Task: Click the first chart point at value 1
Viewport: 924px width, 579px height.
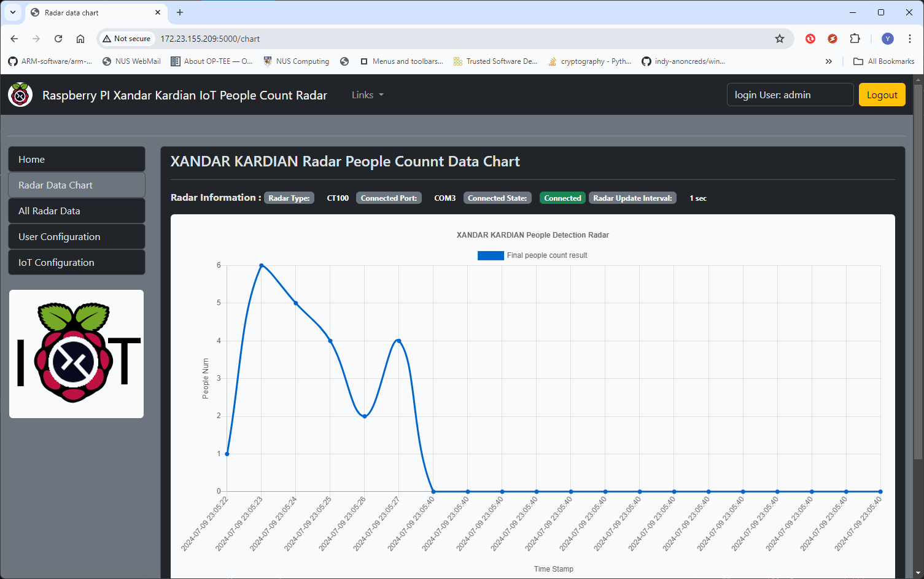Action: click(227, 454)
